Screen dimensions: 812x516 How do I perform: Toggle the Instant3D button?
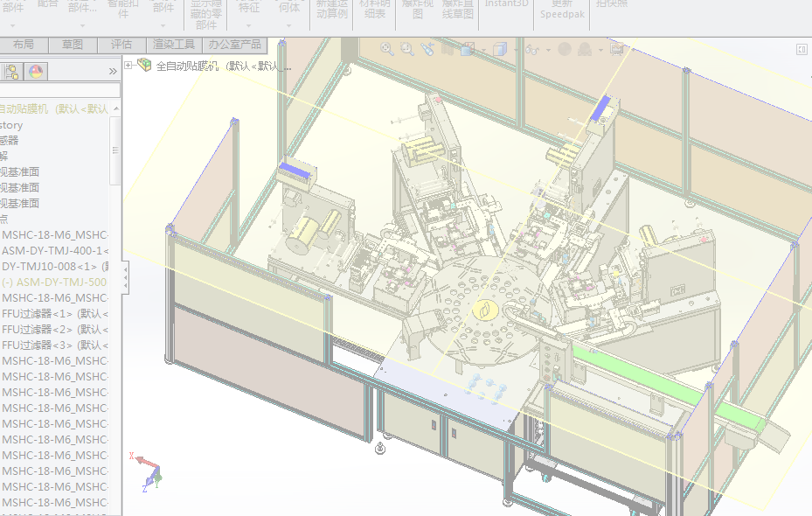(x=506, y=3)
